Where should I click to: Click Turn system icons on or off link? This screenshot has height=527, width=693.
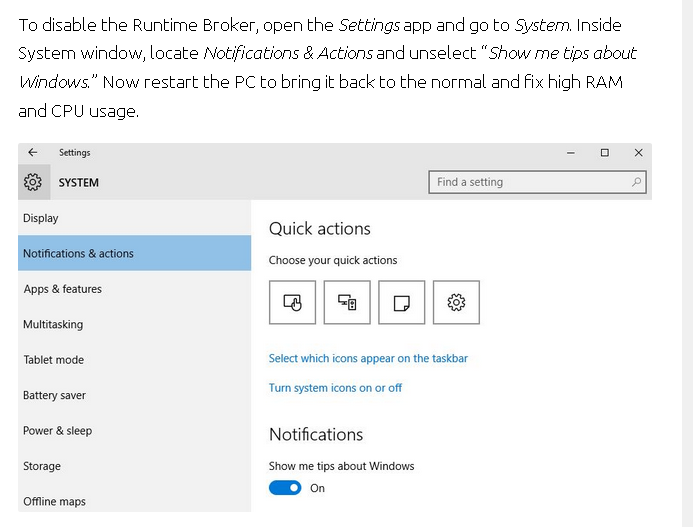click(x=335, y=388)
